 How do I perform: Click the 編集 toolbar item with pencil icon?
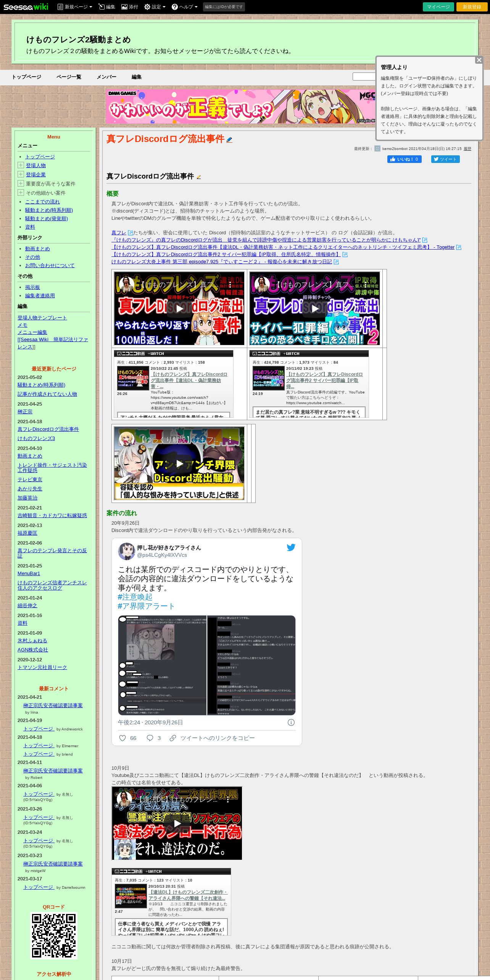pos(107,7)
